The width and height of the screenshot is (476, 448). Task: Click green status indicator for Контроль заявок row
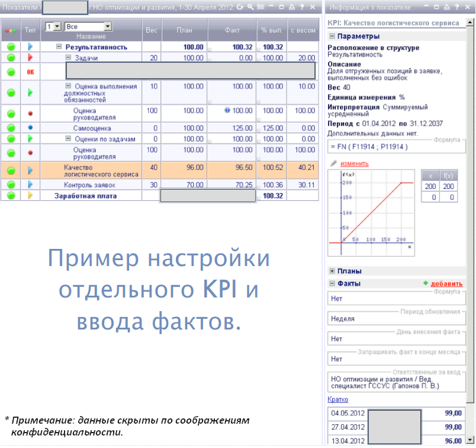point(11,185)
